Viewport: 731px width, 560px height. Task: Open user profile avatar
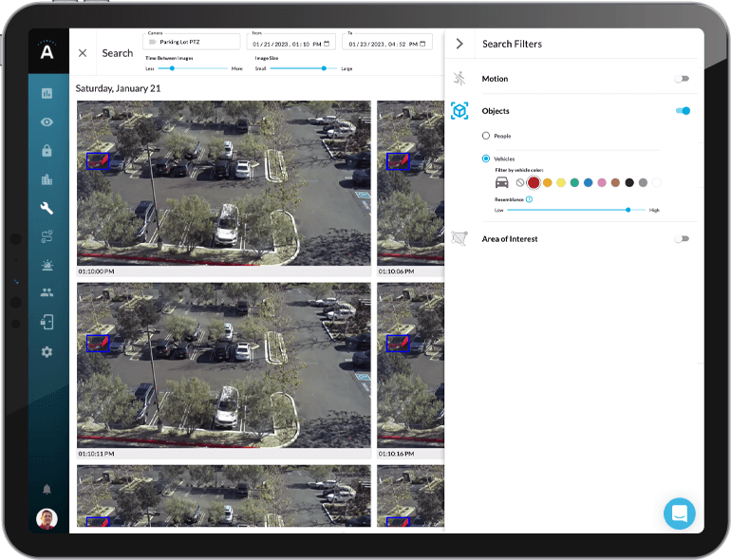[47, 518]
